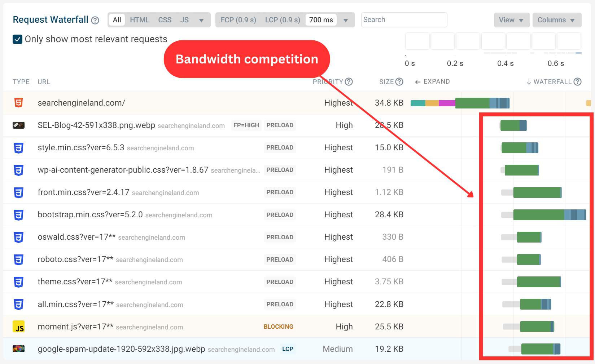Click the 22.8 KB size value
Image resolution: width=595 pixels, height=364 pixels.
point(389,304)
